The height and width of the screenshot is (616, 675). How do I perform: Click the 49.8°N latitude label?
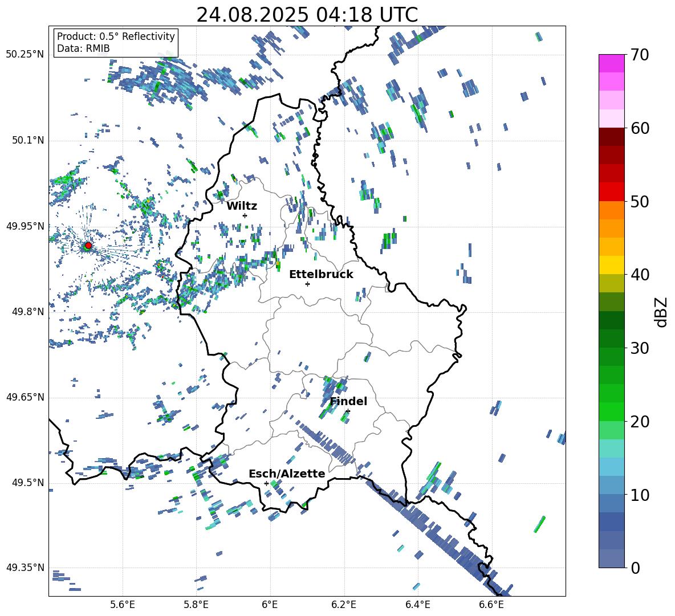[27, 312]
